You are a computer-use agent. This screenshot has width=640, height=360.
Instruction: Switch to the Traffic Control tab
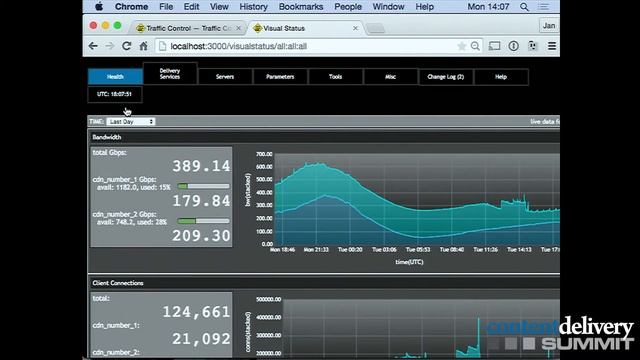click(x=188, y=28)
